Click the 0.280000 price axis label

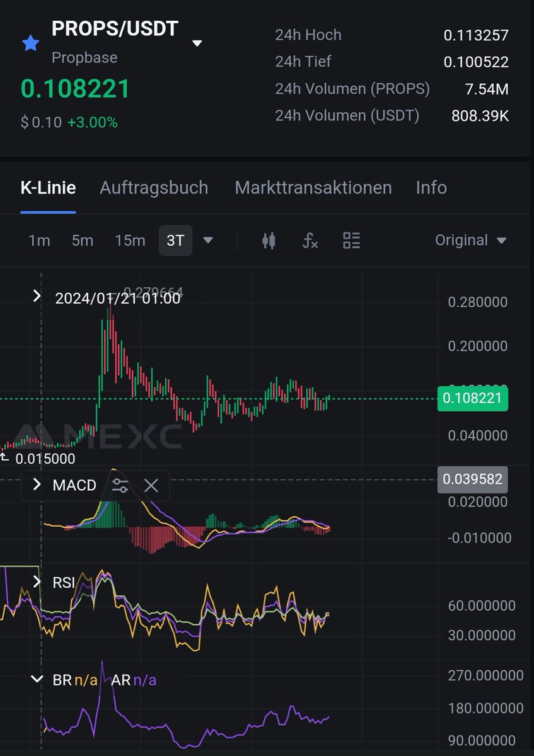pyautogui.click(x=477, y=302)
